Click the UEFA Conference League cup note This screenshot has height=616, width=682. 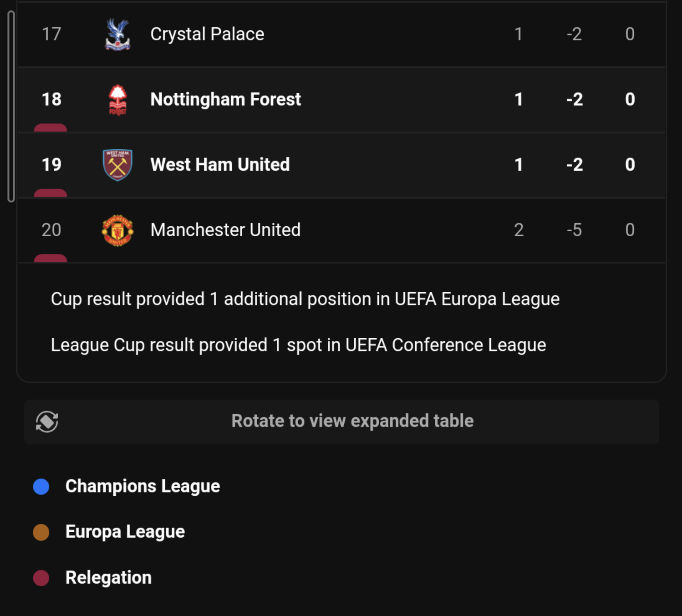tap(298, 345)
